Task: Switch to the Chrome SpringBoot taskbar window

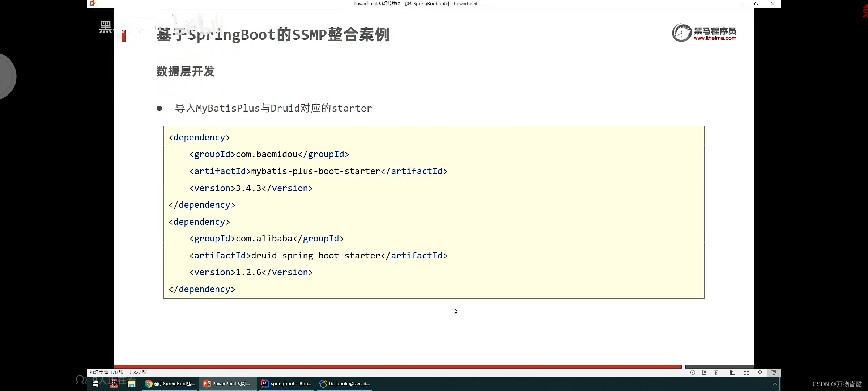Action: click(x=170, y=383)
